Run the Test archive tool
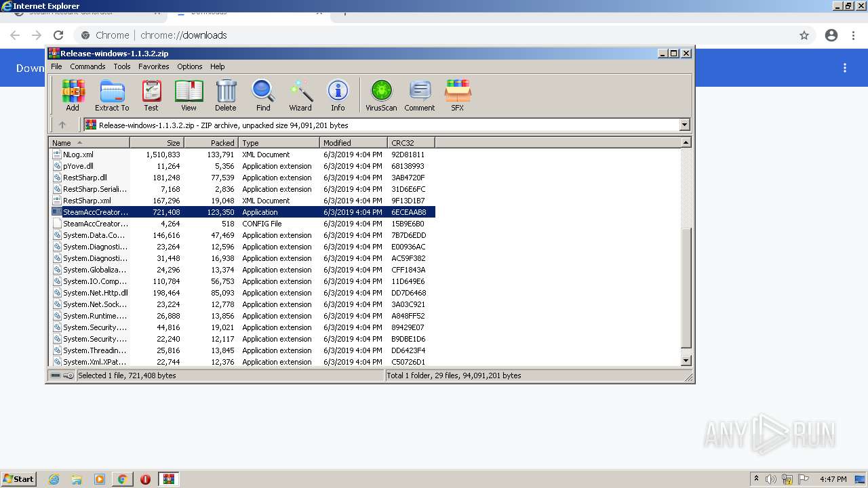 point(151,96)
